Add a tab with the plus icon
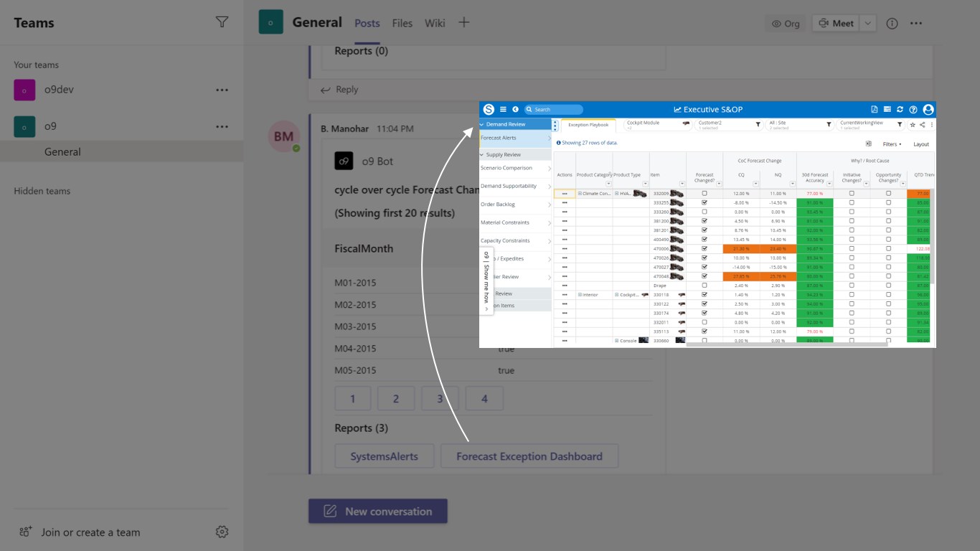 [464, 22]
